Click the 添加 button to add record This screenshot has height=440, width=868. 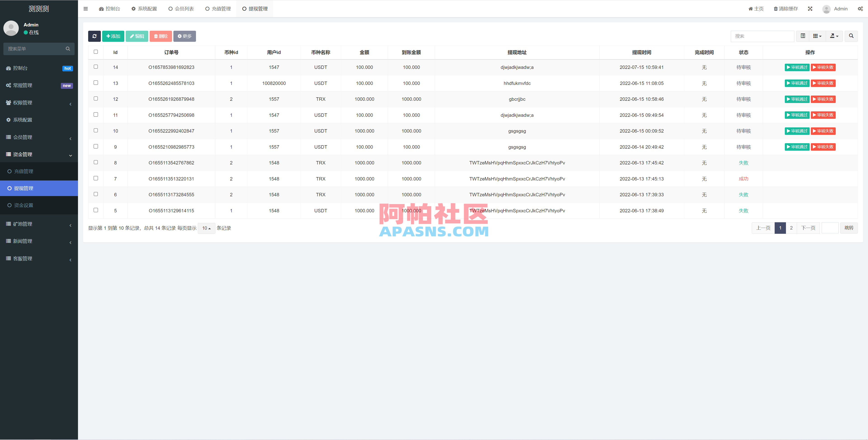point(113,36)
